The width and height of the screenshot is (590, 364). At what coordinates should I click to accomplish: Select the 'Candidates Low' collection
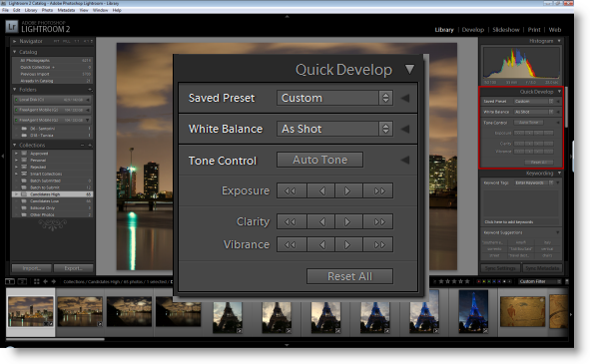(x=52, y=201)
